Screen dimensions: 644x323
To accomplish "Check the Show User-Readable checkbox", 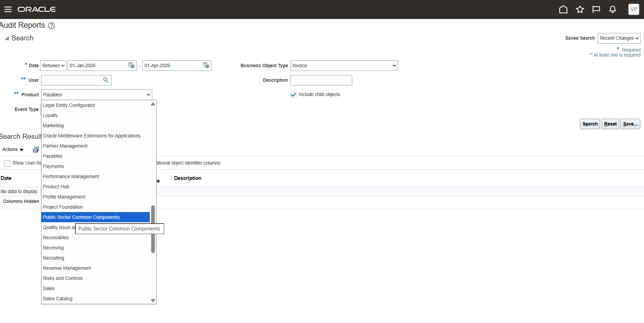I will click(x=7, y=164).
